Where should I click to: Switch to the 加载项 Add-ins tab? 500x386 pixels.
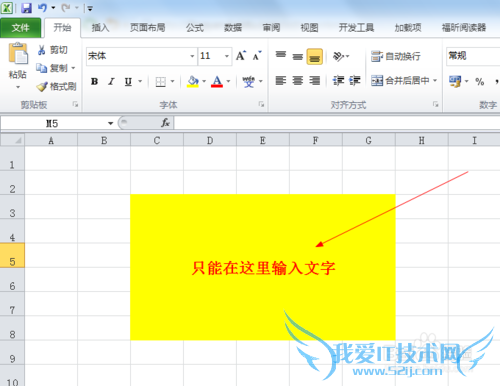pos(408,28)
